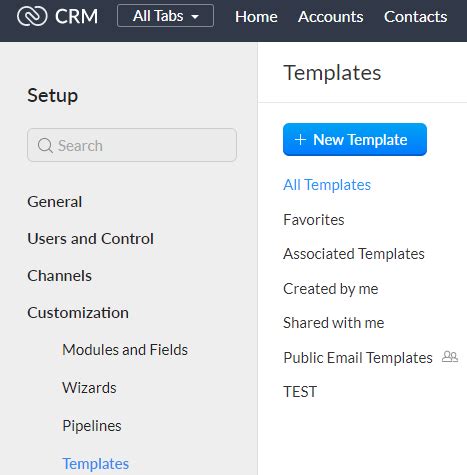Click the search magnifier icon in Setup
467x475 pixels.
[45, 145]
